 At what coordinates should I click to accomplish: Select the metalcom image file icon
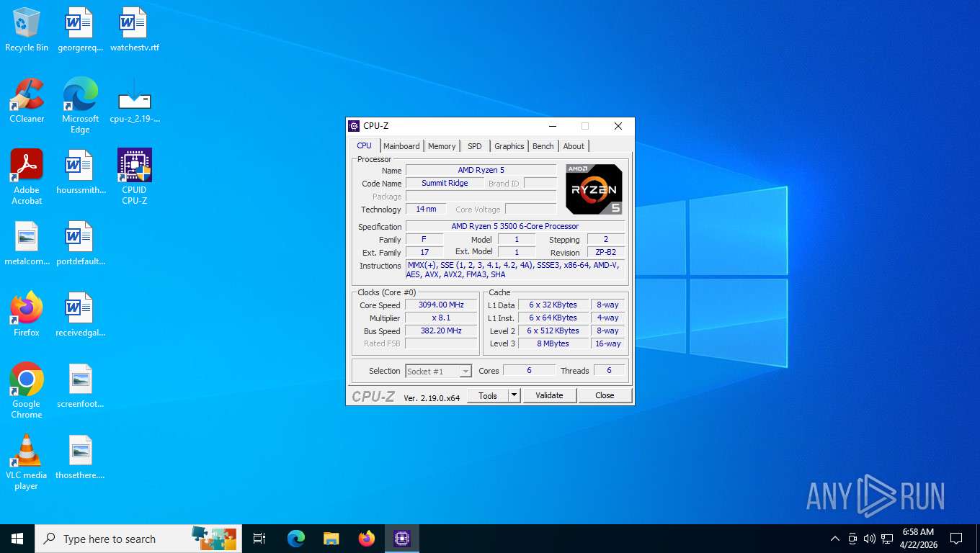27,243
